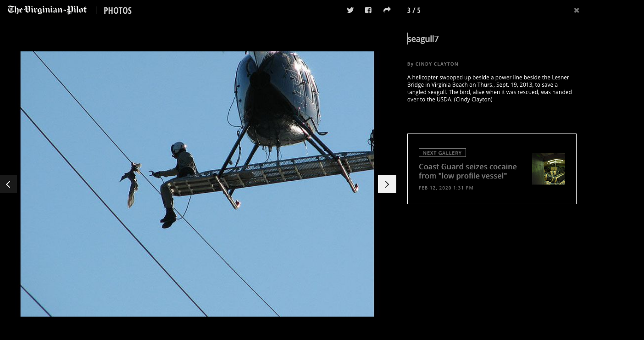Advance to the next photo
Viewport: 644px width, 340px height.
387,184
